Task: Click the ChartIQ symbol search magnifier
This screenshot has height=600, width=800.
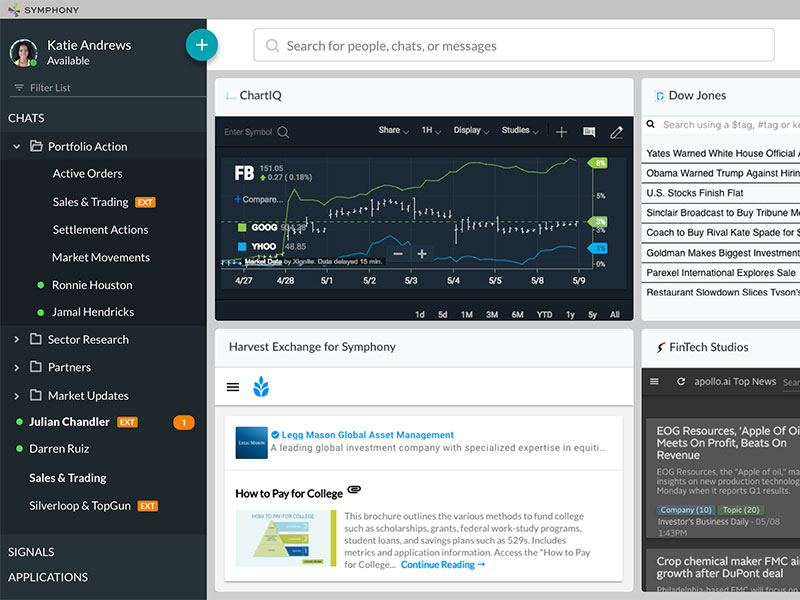Action: coord(284,132)
